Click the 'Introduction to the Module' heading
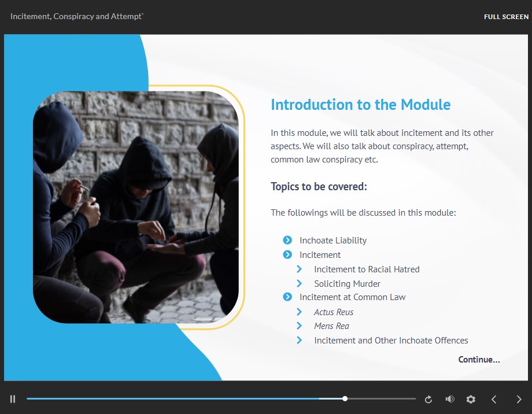 pos(360,105)
